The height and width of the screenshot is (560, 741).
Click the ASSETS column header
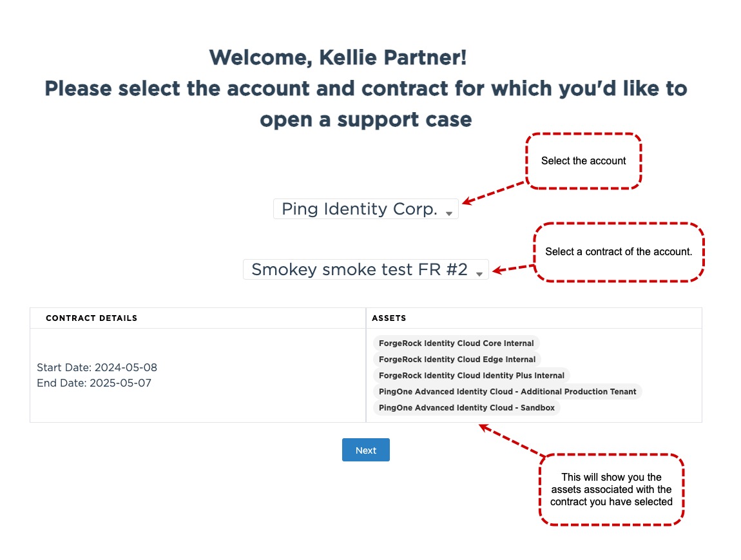click(x=389, y=318)
